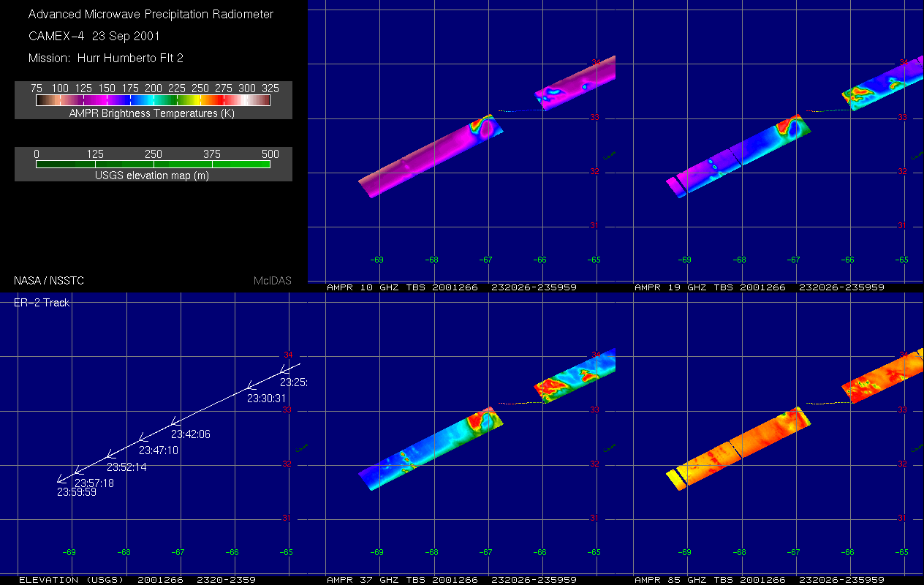The height and width of the screenshot is (585, 924).
Task: Click the 300 tick on brightness temperature scale
Action: coord(247,88)
